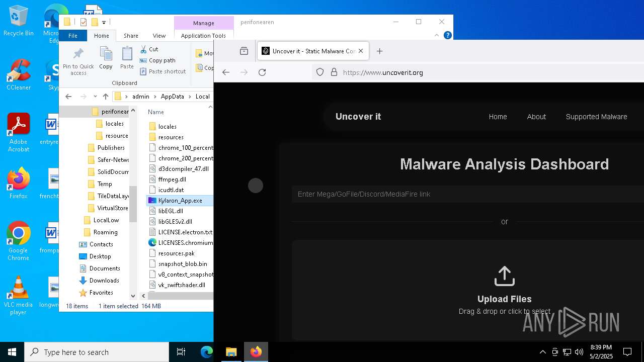Choose Copy path in ribbon

pos(157,60)
